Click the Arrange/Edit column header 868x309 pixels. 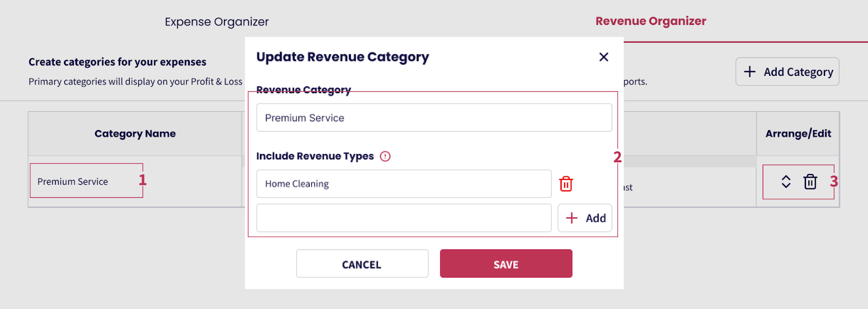(x=798, y=134)
